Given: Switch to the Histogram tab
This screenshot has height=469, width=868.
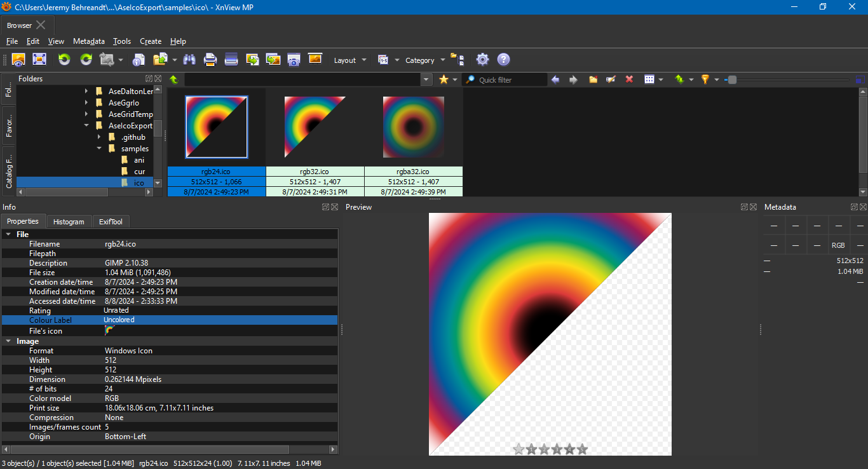Looking at the screenshot, I should [69, 222].
